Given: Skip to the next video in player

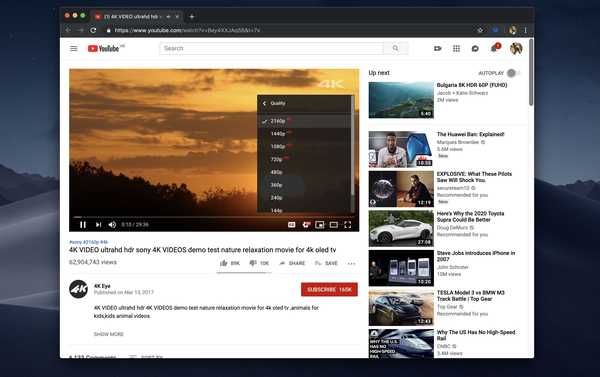Looking at the screenshot, I should 98,225.
